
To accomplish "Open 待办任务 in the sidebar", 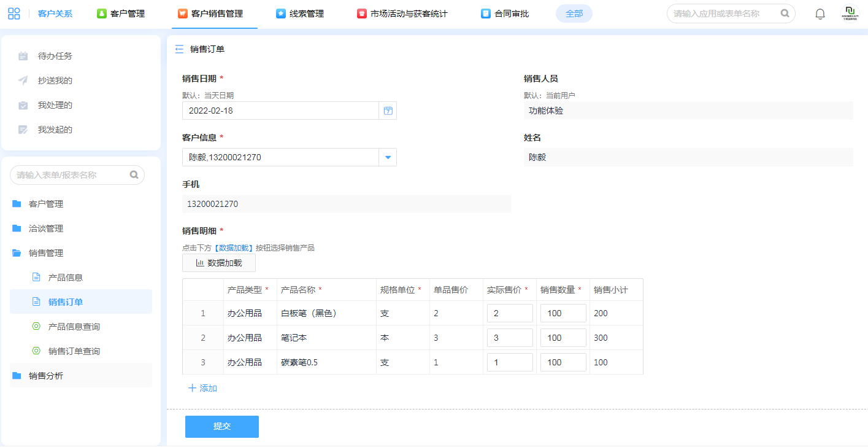I will click(x=55, y=56).
